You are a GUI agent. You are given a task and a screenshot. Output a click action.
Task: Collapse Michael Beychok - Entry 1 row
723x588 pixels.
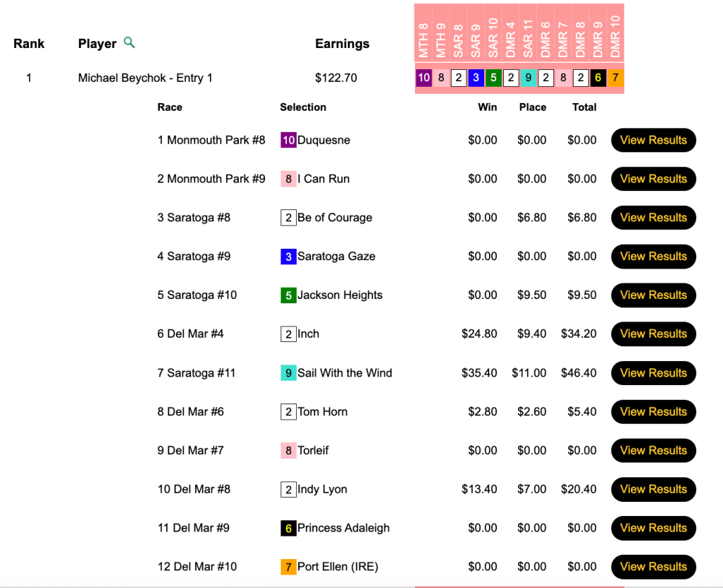point(145,78)
